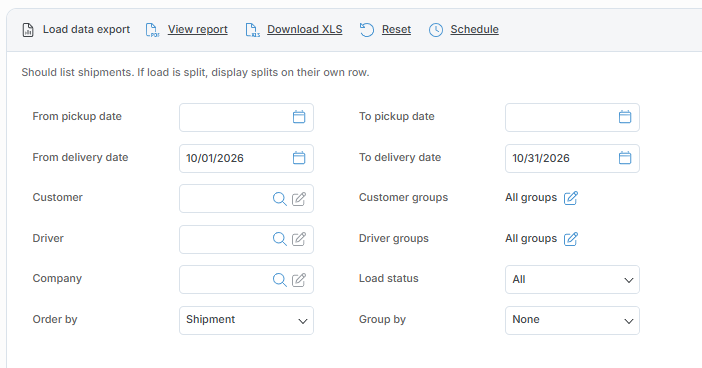Open the Order by Shipment dropdown
The width and height of the screenshot is (702, 368).
coord(246,320)
